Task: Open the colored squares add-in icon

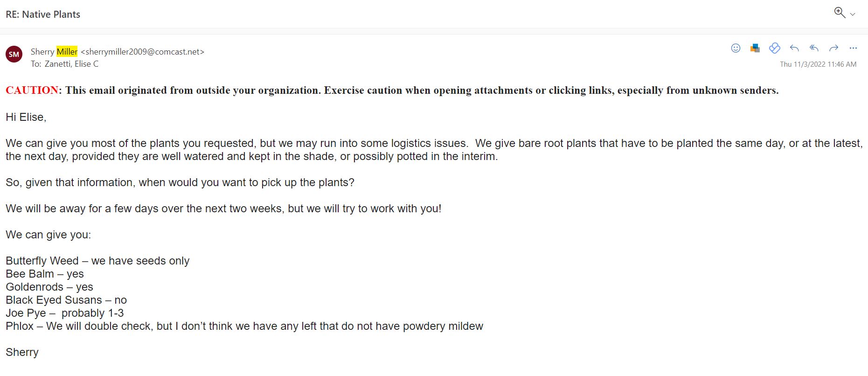Action: click(755, 48)
